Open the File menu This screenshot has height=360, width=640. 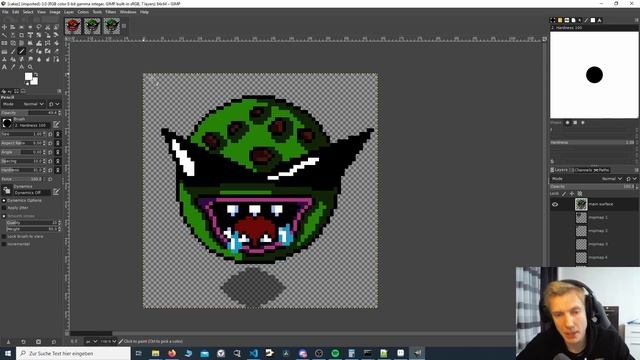[x=5, y=12]
